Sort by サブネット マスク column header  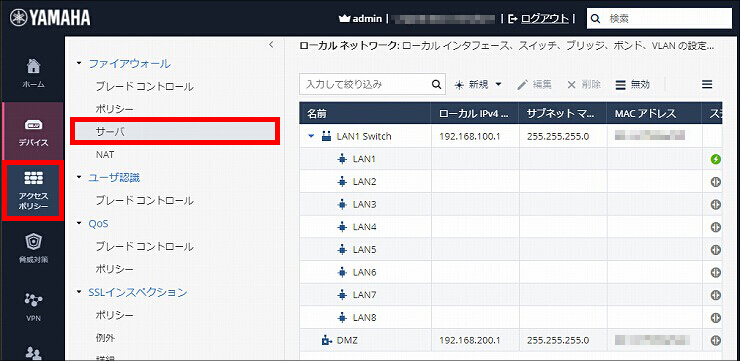pyautogui.click(x=563, y=113)
